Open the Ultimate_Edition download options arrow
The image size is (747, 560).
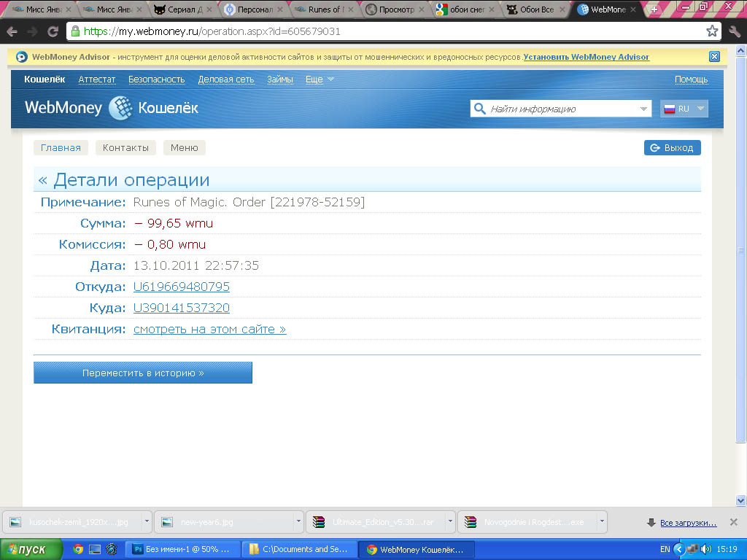(449, 521)
